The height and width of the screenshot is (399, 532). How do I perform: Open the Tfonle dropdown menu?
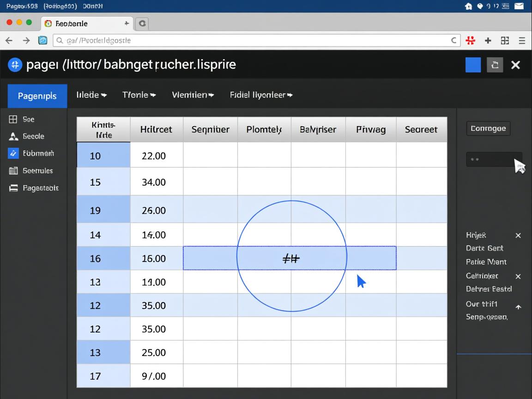click(139, 95)
